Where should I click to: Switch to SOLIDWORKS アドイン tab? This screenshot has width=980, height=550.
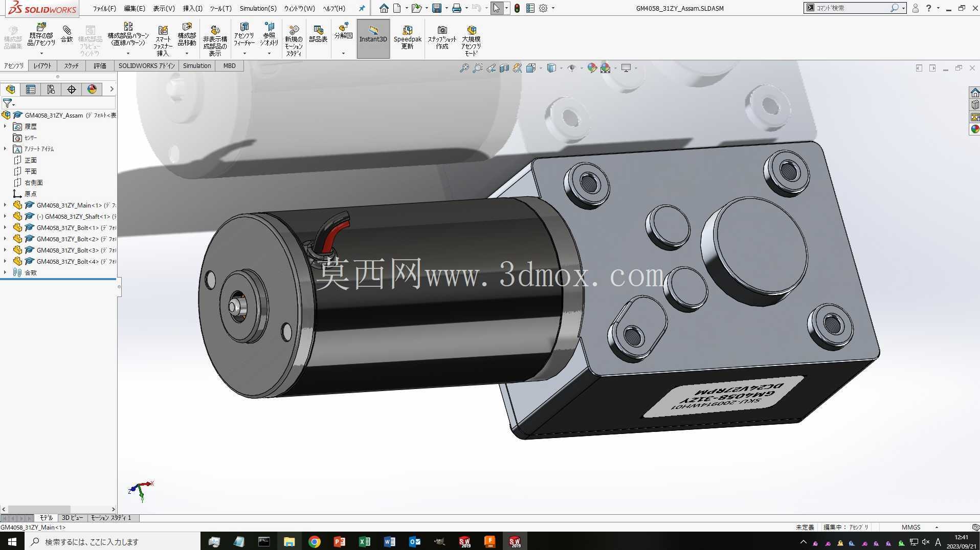146,66
